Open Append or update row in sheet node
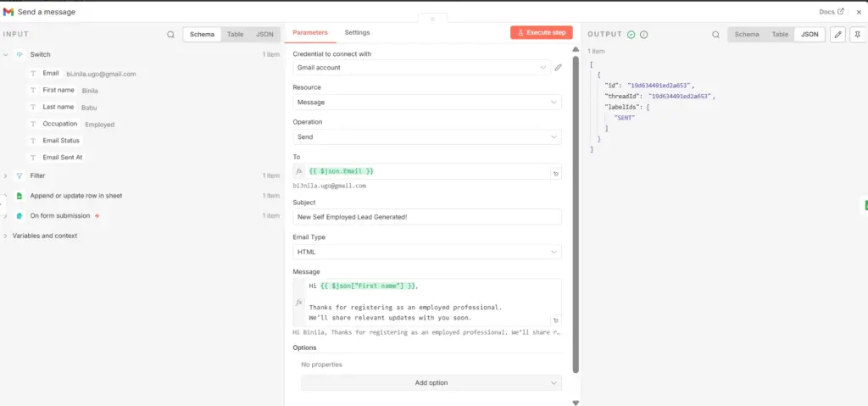The height and width of the screenshot is (406, 868). 76,196
